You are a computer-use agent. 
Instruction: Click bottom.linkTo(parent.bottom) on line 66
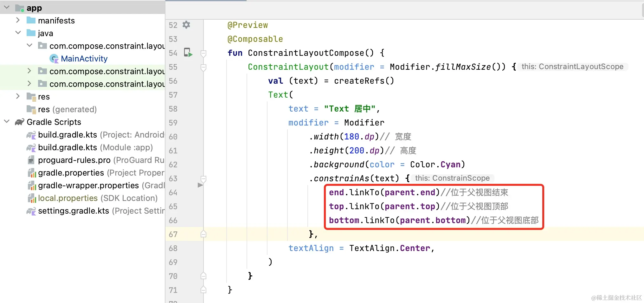coord(400,220)
